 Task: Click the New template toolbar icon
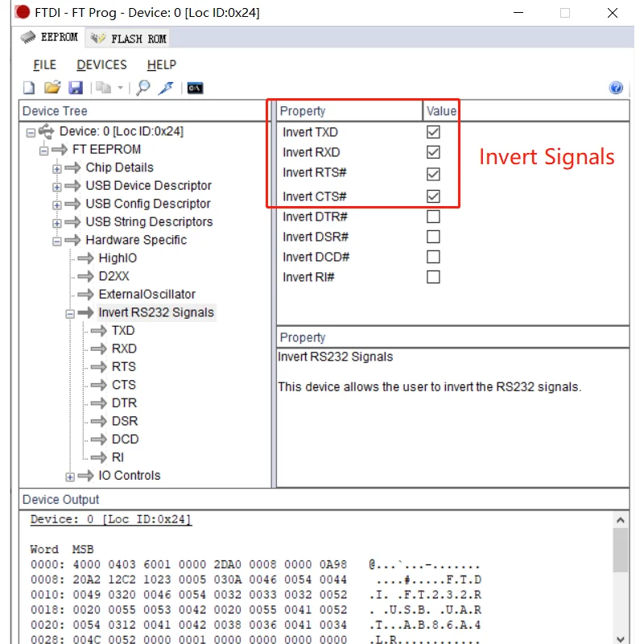pyautogui.click(x=29, y=88)
